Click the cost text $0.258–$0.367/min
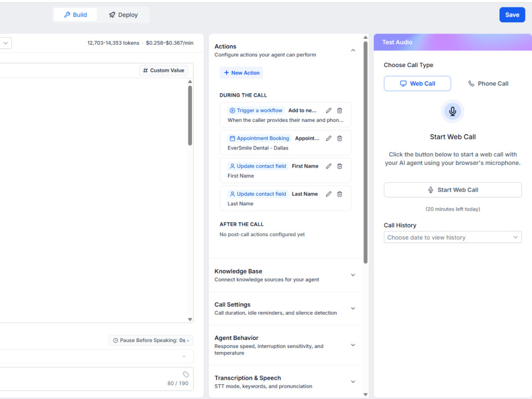 [170, 43]
